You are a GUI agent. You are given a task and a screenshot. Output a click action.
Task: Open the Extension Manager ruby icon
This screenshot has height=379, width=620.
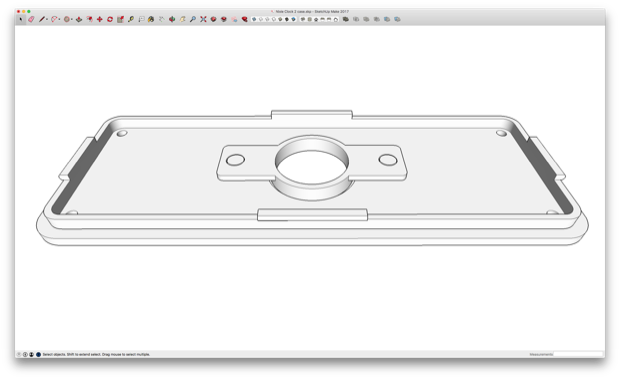coord(244,19)
